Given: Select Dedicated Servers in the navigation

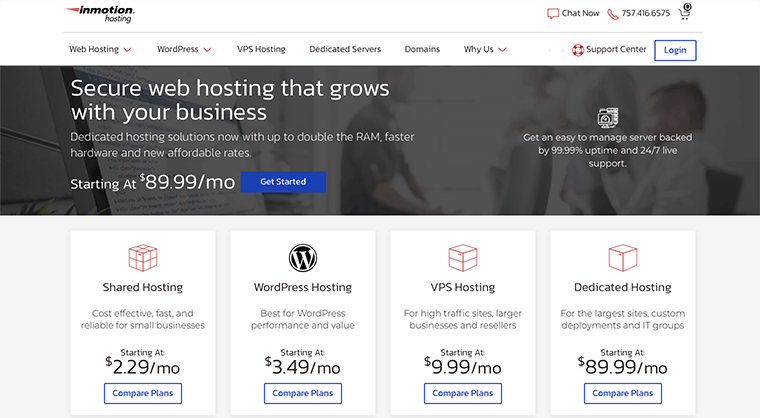Looking at the screenshot, I should point(345,49).
